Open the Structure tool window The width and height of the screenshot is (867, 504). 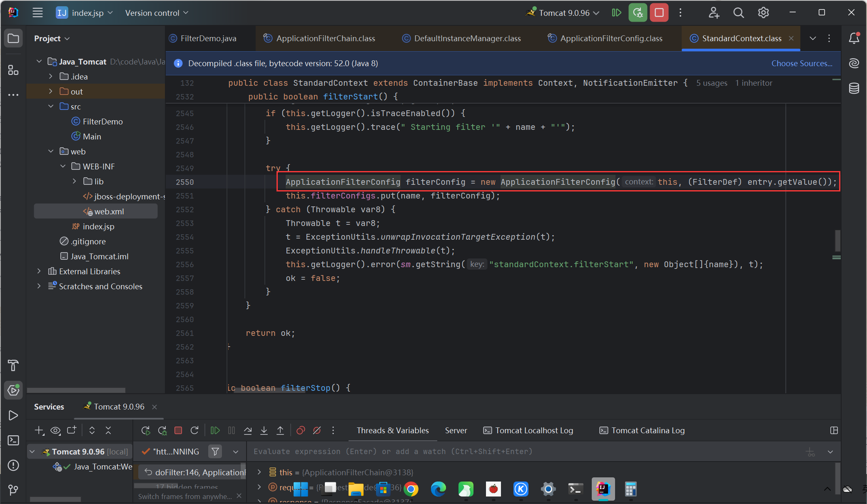[13, 70]
